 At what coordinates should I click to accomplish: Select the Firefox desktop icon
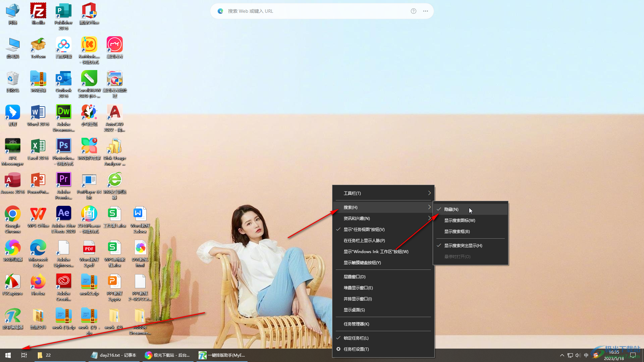click(38, 285)
